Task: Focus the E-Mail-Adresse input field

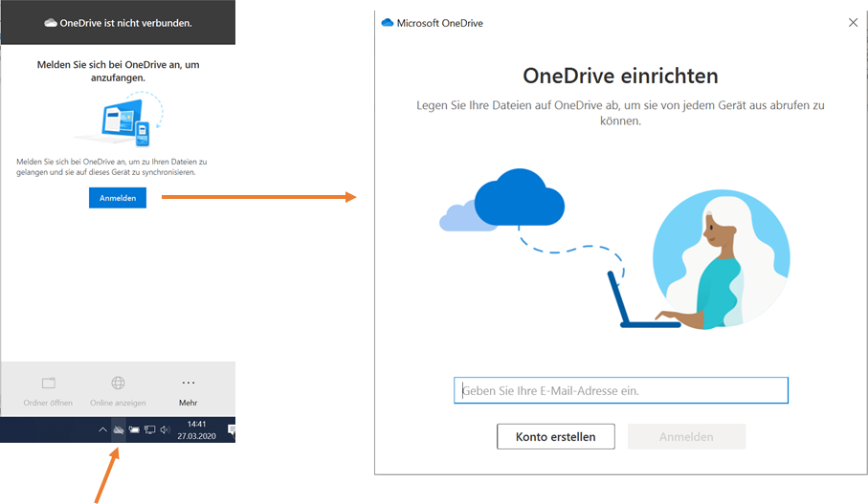Action: coord(620,390)
